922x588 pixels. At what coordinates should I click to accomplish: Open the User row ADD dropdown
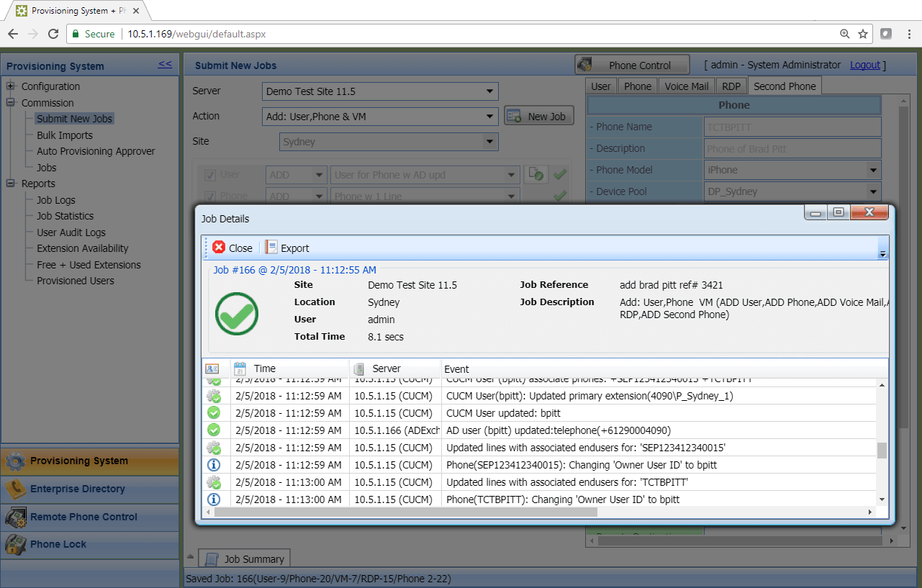click(x=296, y=175)
